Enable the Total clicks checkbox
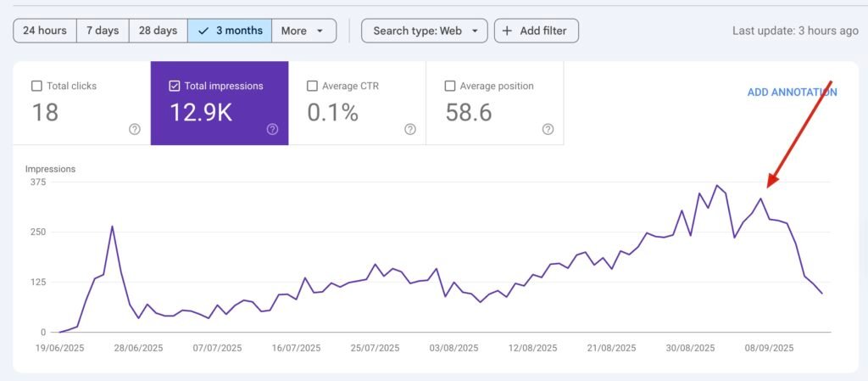Viewport: 868px width, 381px height. point(36,86)
